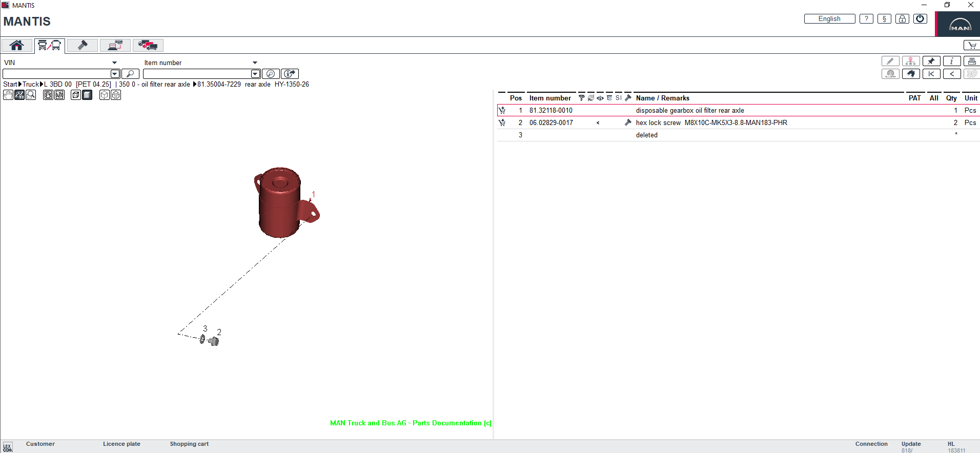Select the zoom area magnifier tool
The width and height of the screenshot is (980, 453).
coord(31,95)
